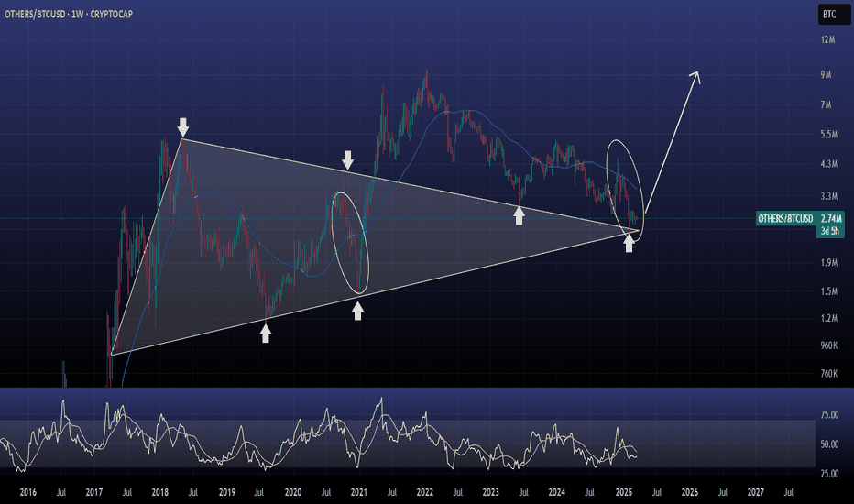
Task: Click the BTC currency button
Action: click(833, 14)
